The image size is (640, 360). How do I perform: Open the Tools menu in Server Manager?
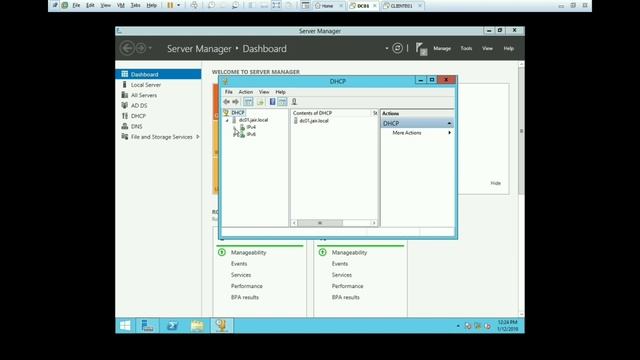point(466,49)
